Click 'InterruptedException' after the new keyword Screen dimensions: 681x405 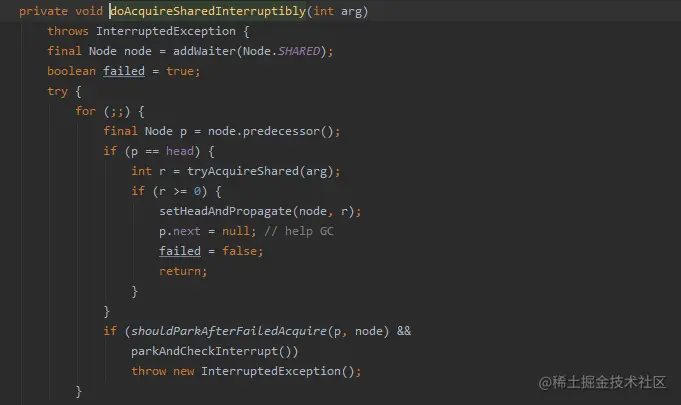point(271,371)
